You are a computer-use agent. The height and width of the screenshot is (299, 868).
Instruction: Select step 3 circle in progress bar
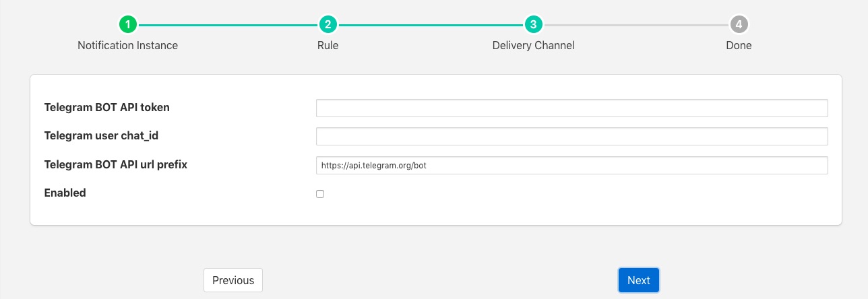pos(533,25)
